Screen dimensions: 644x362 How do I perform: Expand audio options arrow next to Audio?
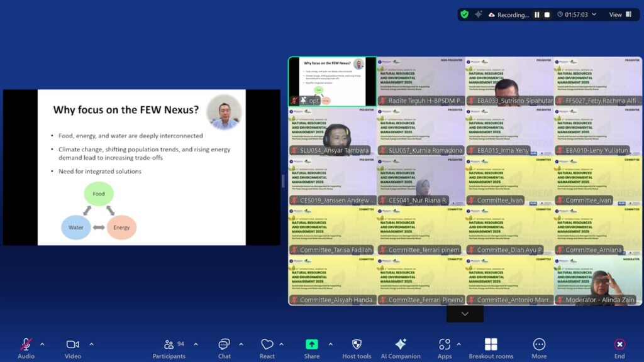click(x=42, y=344)
